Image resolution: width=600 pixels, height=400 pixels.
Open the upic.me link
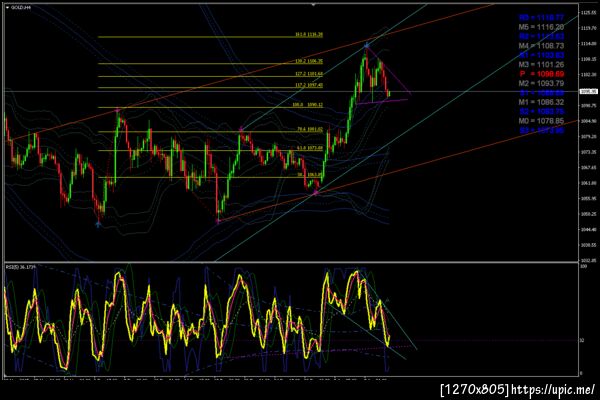point(553,390)
